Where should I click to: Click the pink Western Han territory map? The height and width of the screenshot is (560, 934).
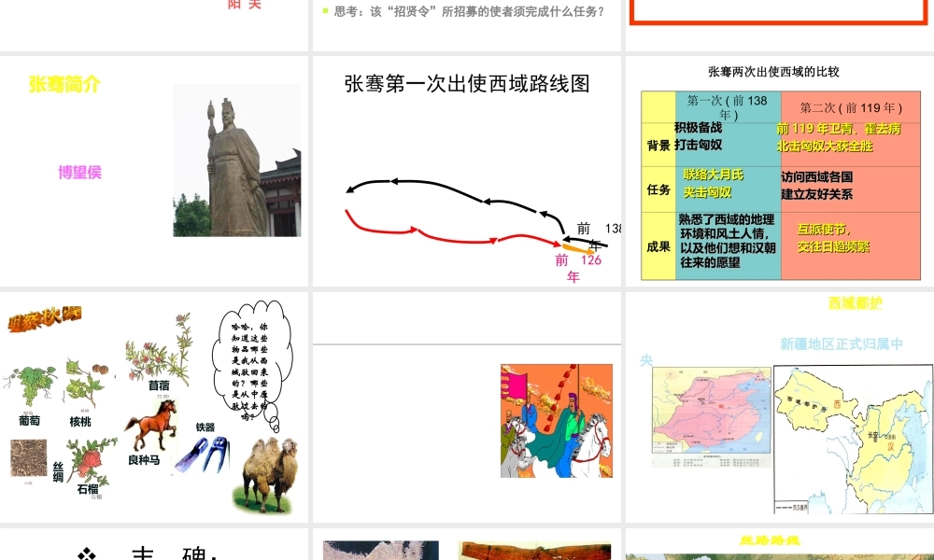coord(711,410)
